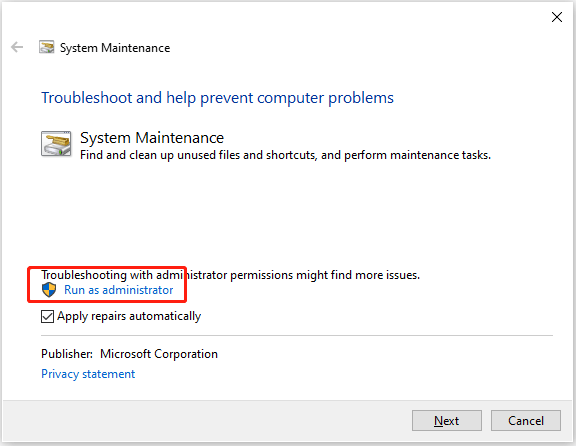Click the small System Maintenance title icon
This screenshot has height=446, width=576.
[x=46, y=47]
